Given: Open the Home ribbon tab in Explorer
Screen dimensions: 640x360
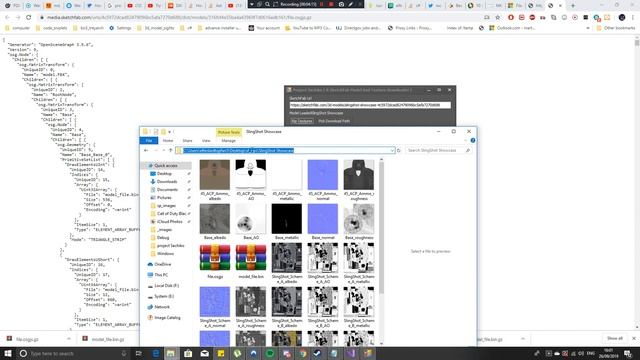Looking at the screenshot, I should click(168, 140).
